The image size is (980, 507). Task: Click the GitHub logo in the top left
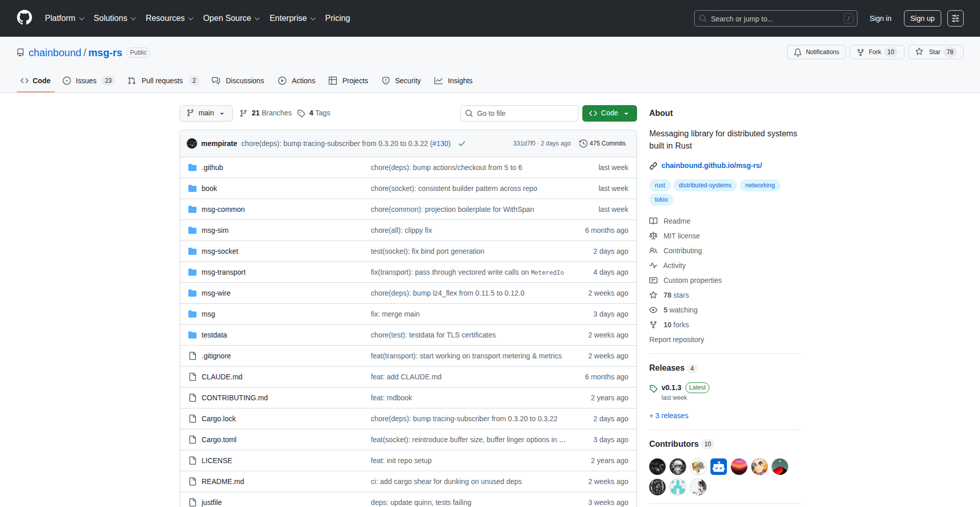[x=23, y=18]
